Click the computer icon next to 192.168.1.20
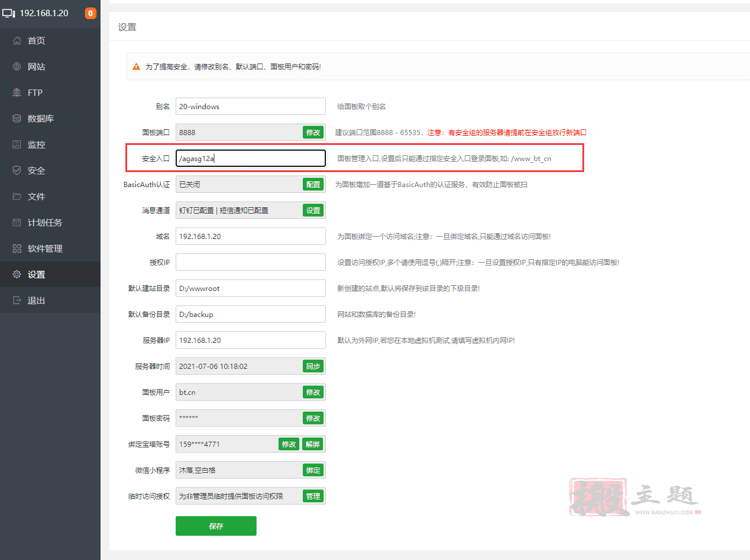This screenshot has width=750, height=560. coord(9,13)
